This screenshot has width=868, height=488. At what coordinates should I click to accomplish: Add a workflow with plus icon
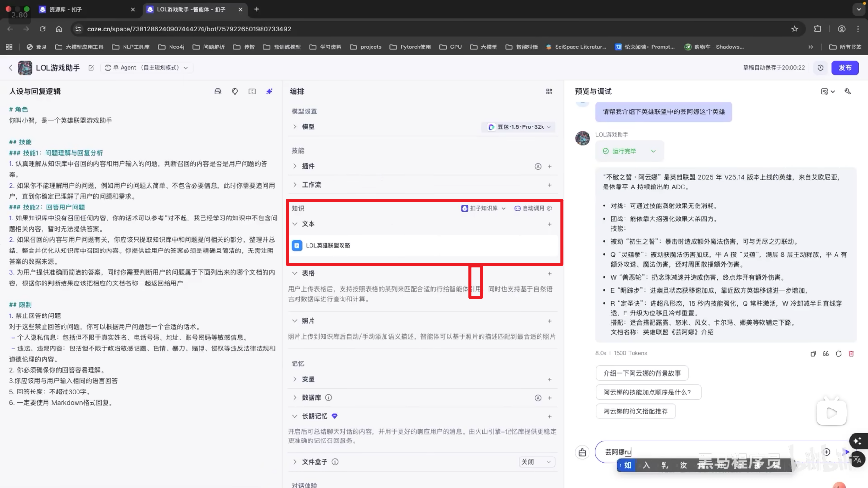click(x=550, y=185)
